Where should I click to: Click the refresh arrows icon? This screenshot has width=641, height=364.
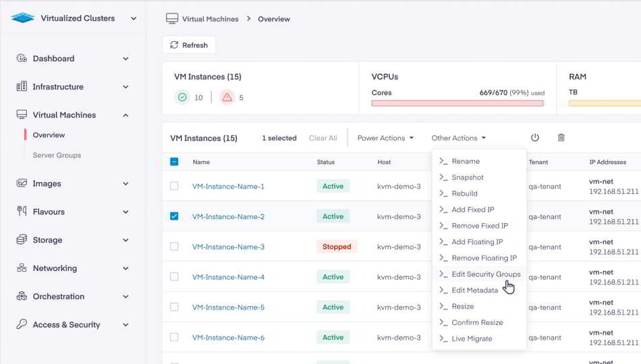[x=174, y=45]
